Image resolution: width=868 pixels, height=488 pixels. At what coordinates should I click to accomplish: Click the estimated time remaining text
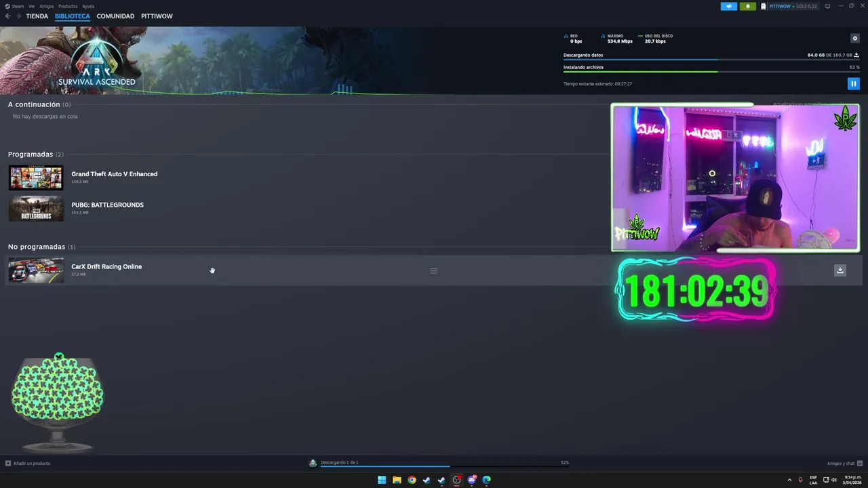597,84
